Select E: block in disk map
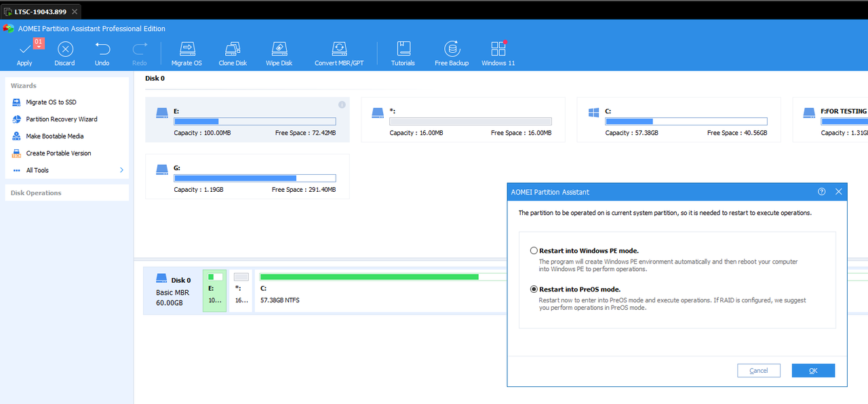 tap(214, 290)
